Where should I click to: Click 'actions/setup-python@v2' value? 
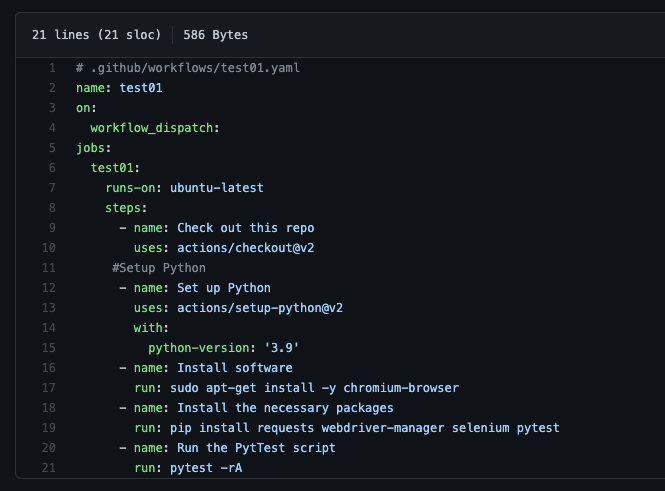pos(260,308)
